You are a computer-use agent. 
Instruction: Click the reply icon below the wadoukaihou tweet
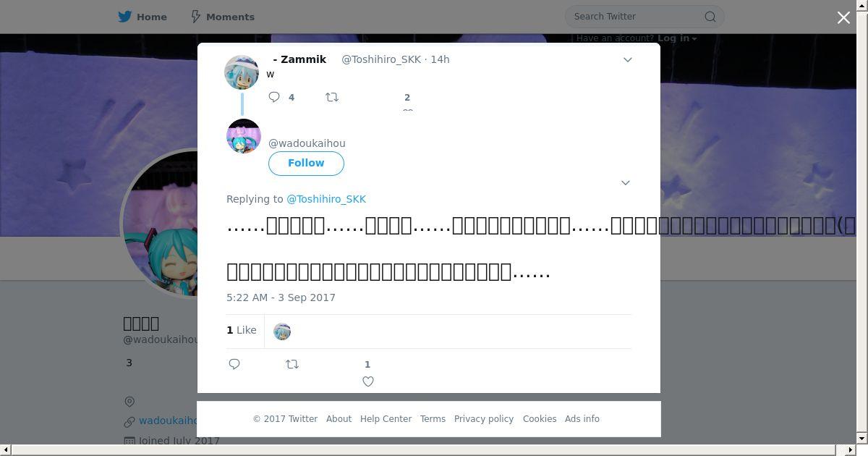(x=234, y=364)
